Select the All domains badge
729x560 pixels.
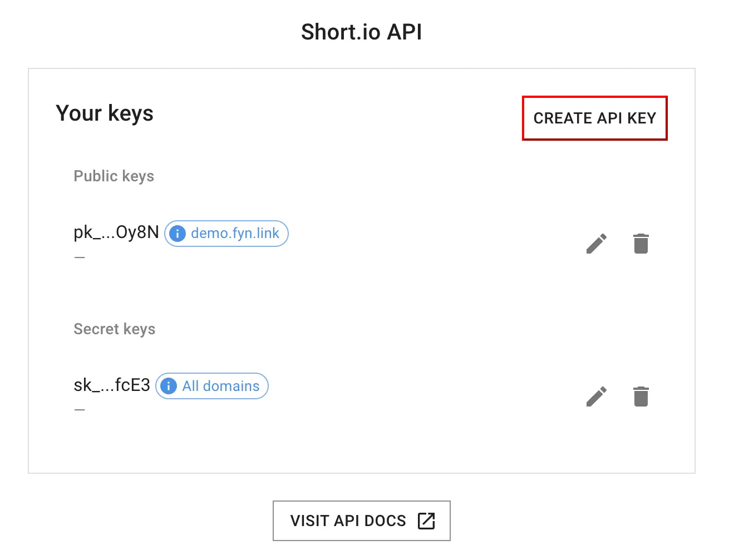(211, 386)
